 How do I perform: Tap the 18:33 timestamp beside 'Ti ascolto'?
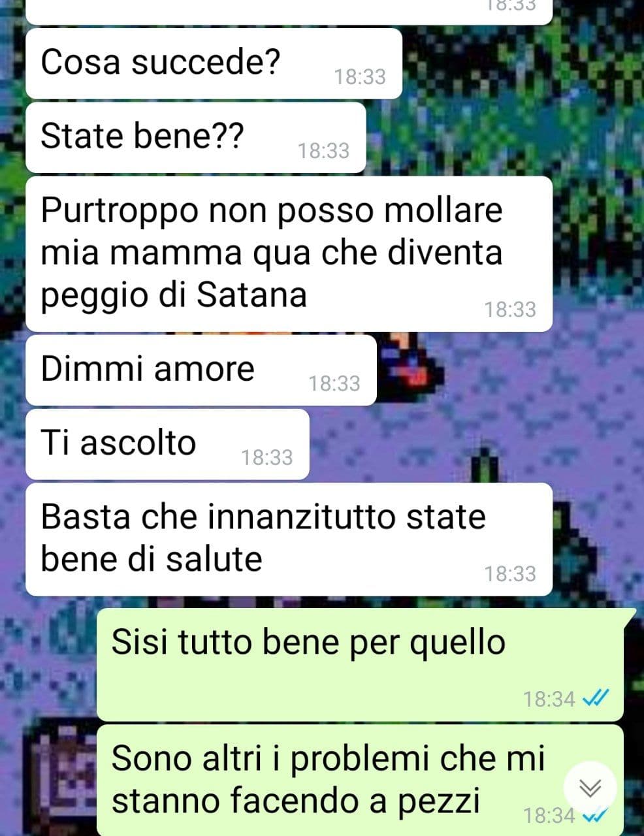tap(267, 457)
